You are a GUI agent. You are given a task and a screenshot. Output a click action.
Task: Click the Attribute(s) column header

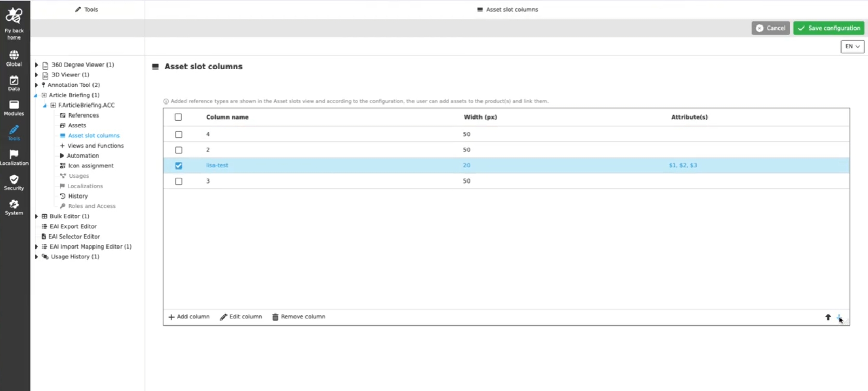[689, 117]
